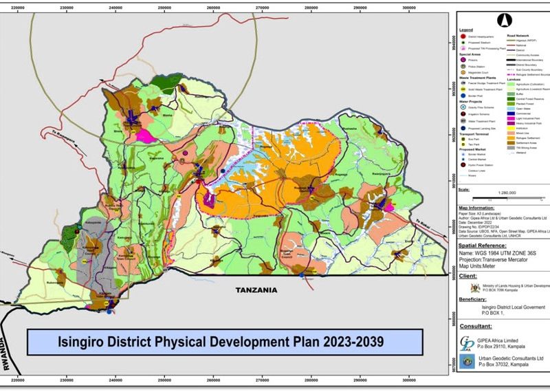Click the District Headquarters red legend icon
Image resolution: width=550 pixels, height=392 pixels.
pyautogui.click(x=462, y=36)
